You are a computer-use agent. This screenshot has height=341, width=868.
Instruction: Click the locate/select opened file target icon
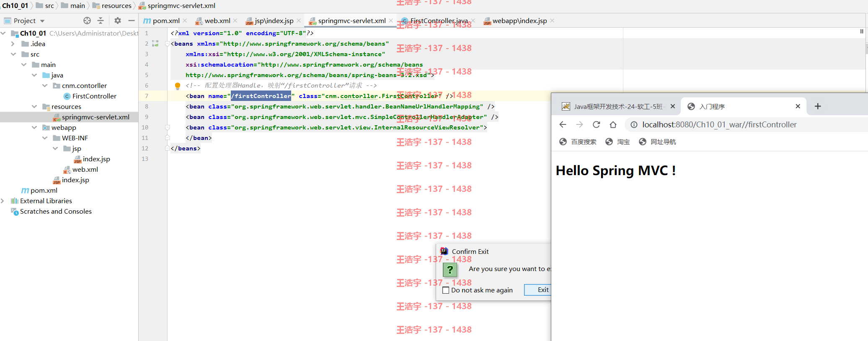pos(87,21)
